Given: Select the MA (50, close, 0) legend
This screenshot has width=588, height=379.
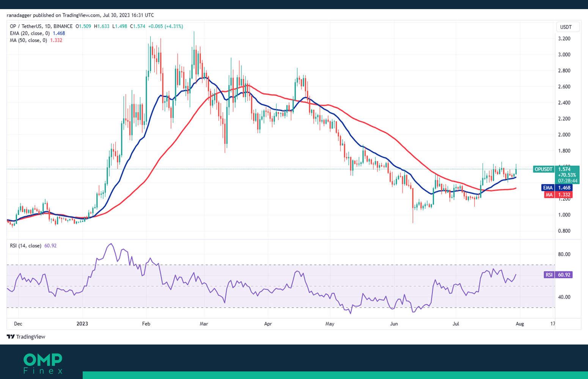Looking at the screenshot, I should pyautogui.click(x=36, y=40).
